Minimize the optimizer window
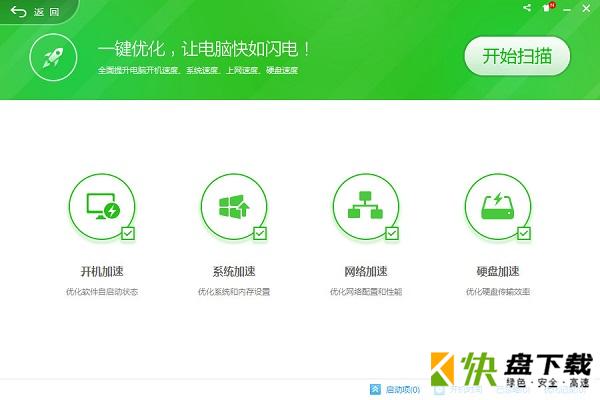This screenshot has height=400, width=600. pos(567,9)
